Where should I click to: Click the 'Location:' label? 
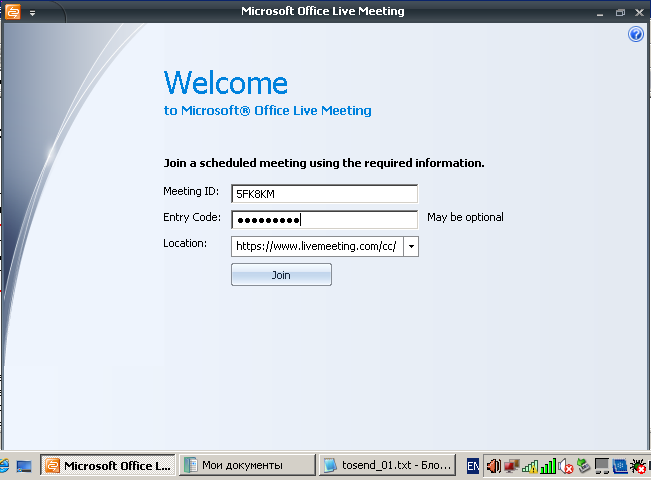tap(185, 243)
